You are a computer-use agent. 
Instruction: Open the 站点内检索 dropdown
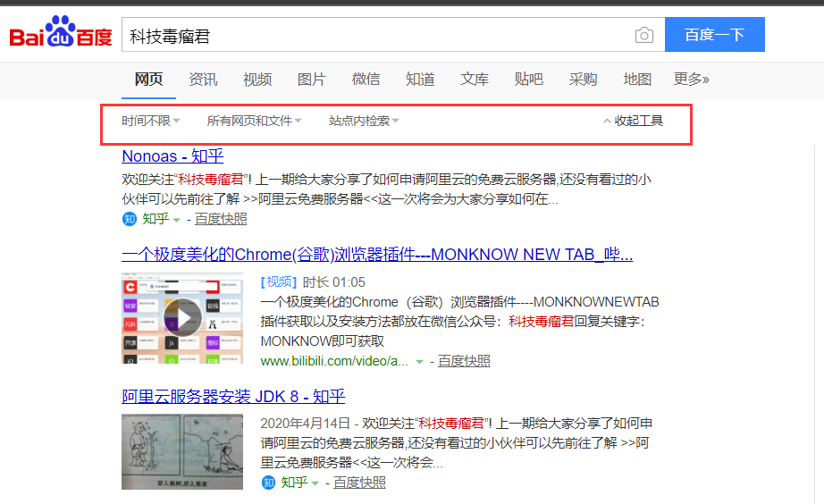(364, 121)
